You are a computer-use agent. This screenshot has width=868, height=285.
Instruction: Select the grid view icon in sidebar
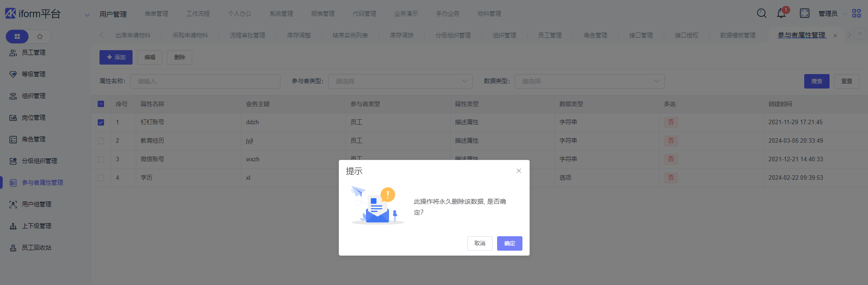pyautogui.click(x=17, y=37)
